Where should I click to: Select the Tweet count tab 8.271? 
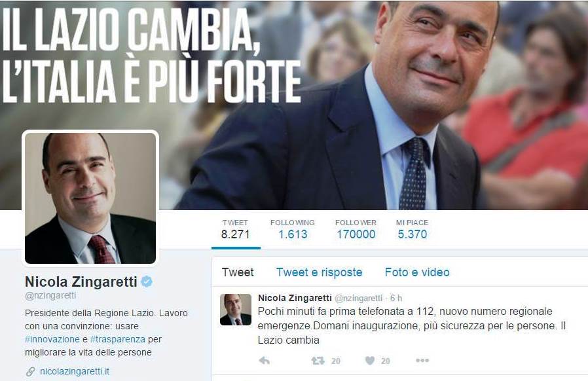coord(235,230)
